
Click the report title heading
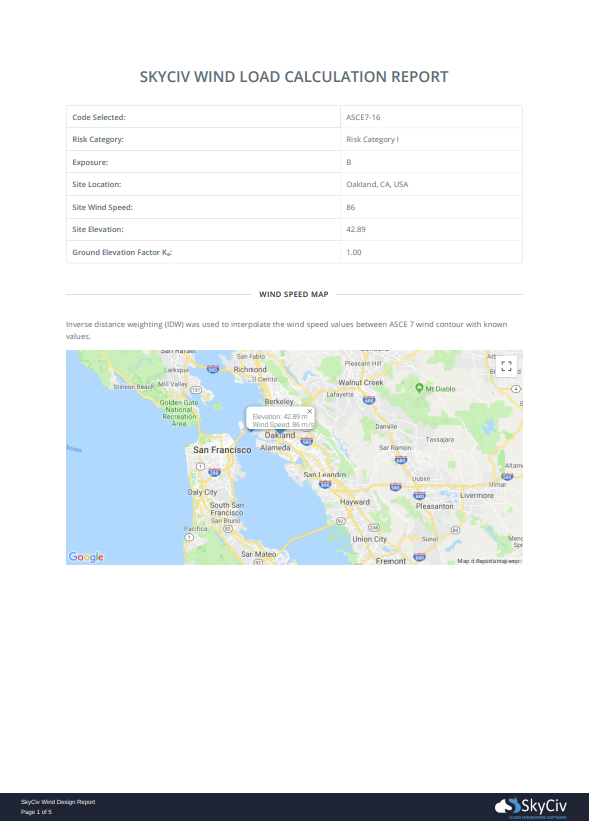coord(294,76)
